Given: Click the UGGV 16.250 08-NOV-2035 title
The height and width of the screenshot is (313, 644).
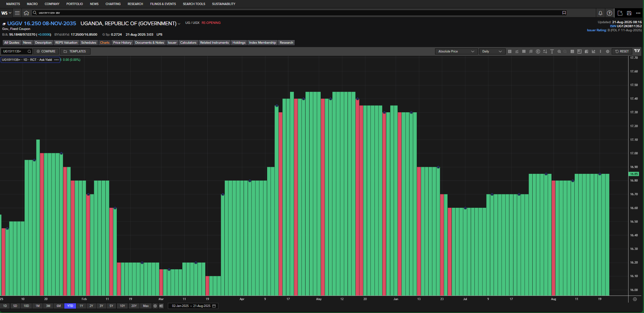Looking at the screenshot, I should (x=42, y=24).
